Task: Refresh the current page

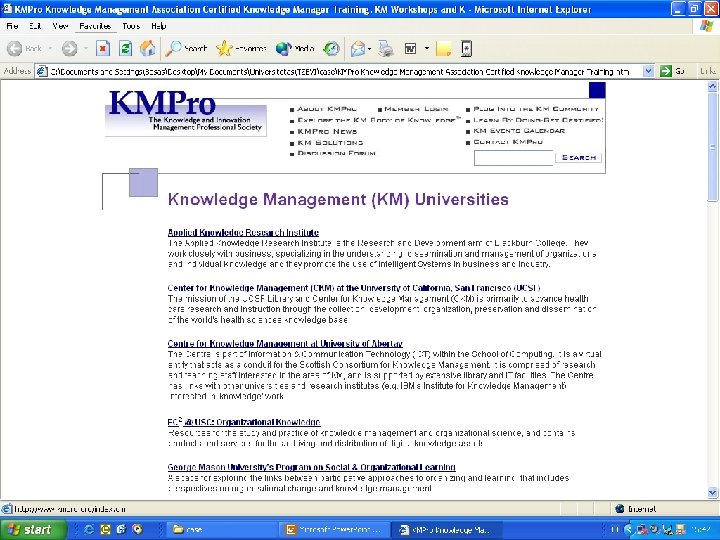Action: click(x=125, y=48)
